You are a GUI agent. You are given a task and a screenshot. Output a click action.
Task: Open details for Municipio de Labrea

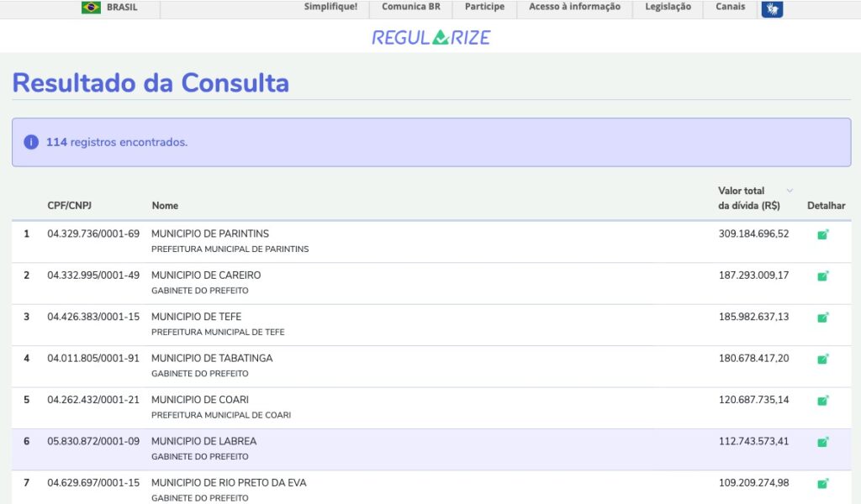point(822,442)
